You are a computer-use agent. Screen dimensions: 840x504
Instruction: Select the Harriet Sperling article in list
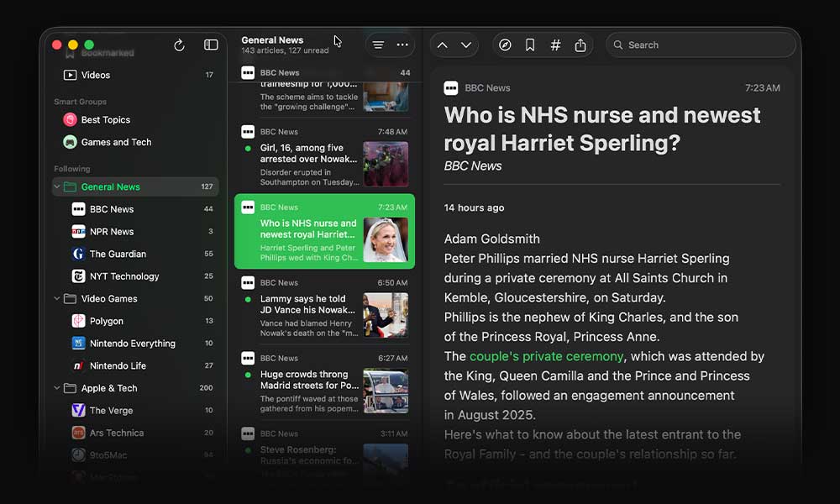(x=324, y=231)
